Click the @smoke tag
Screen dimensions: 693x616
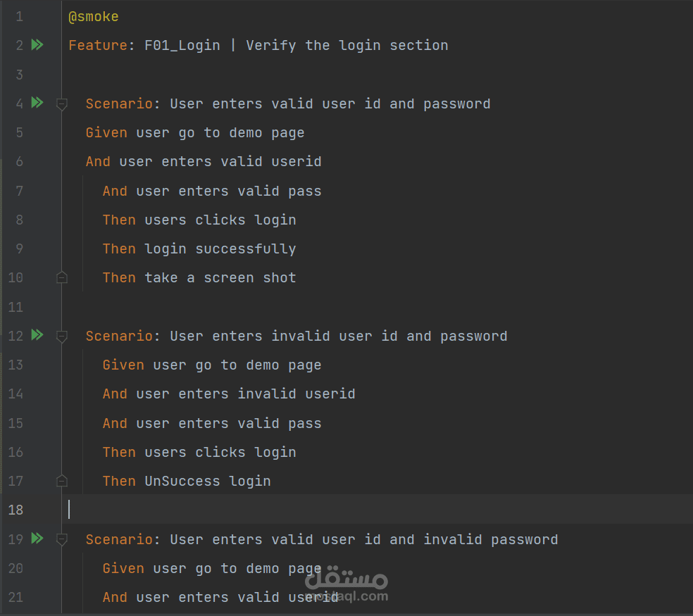[x=94, y=17]
